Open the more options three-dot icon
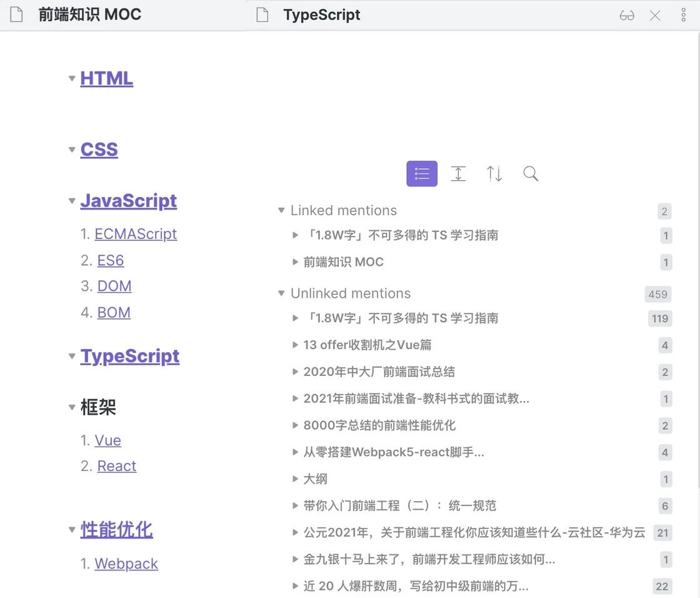Viewport: 700px width, 598px height. [684, 14]
